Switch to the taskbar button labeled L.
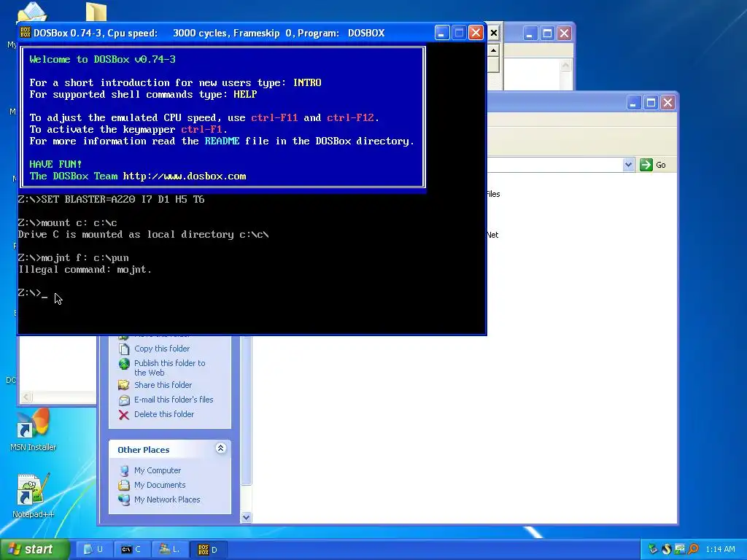The width and height of the screenshot is (747, 560). pyautogui.click(x=169, y=550)
